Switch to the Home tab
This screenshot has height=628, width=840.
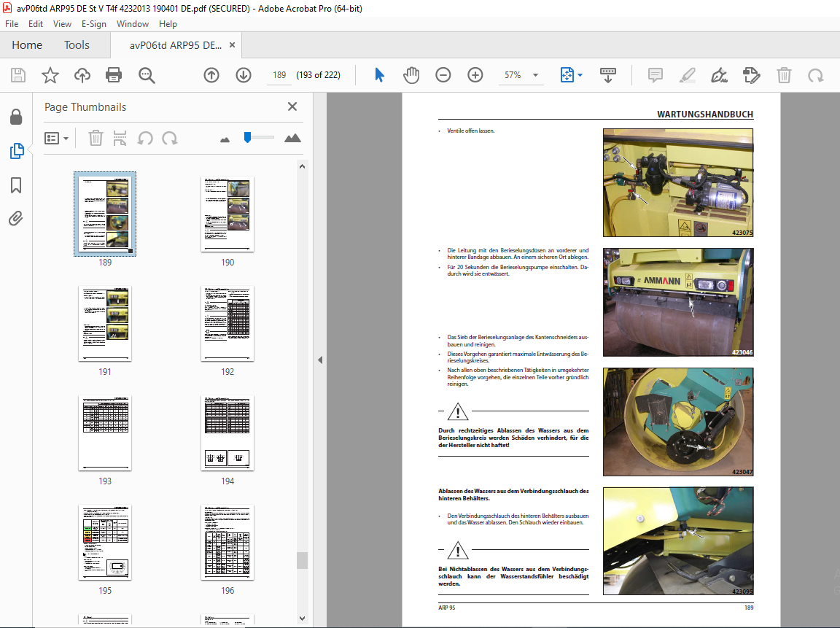tap(27, 45)
